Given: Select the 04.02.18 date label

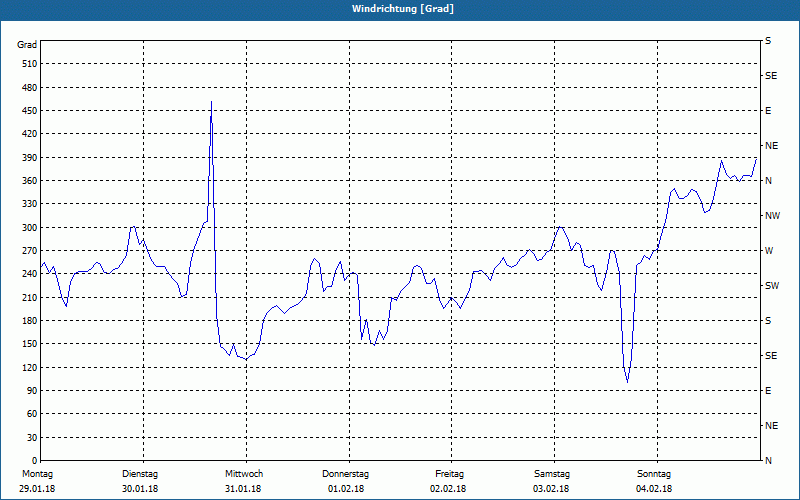Looking at the screenshot, I should point(654,489).
